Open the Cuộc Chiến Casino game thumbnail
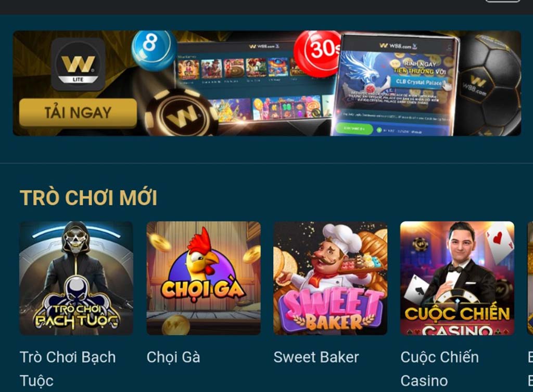 point(457,278)
